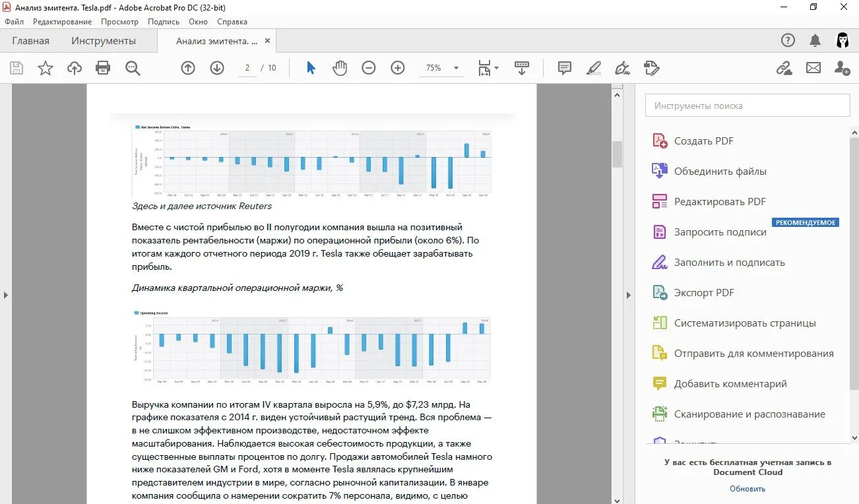Select the Анализ эмитента document tab
Viewport: 859px width, 504px height.
216,41
